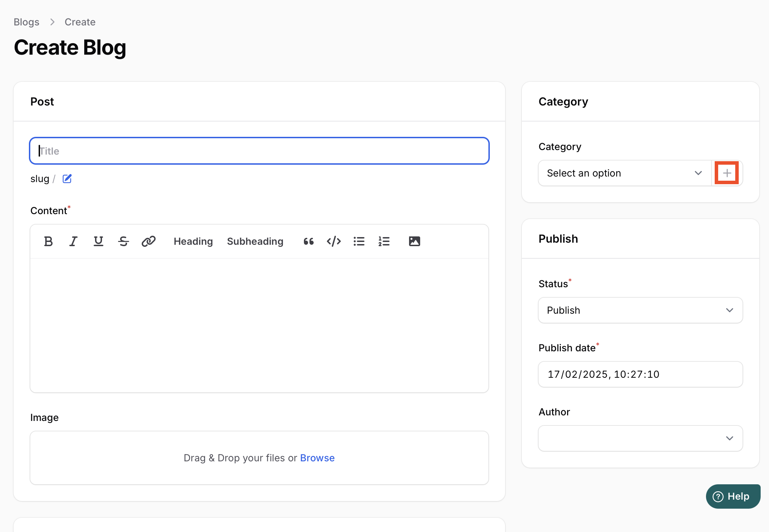
Task: Toggle bold formatting in content editor
Action: [x=48, y=241]
